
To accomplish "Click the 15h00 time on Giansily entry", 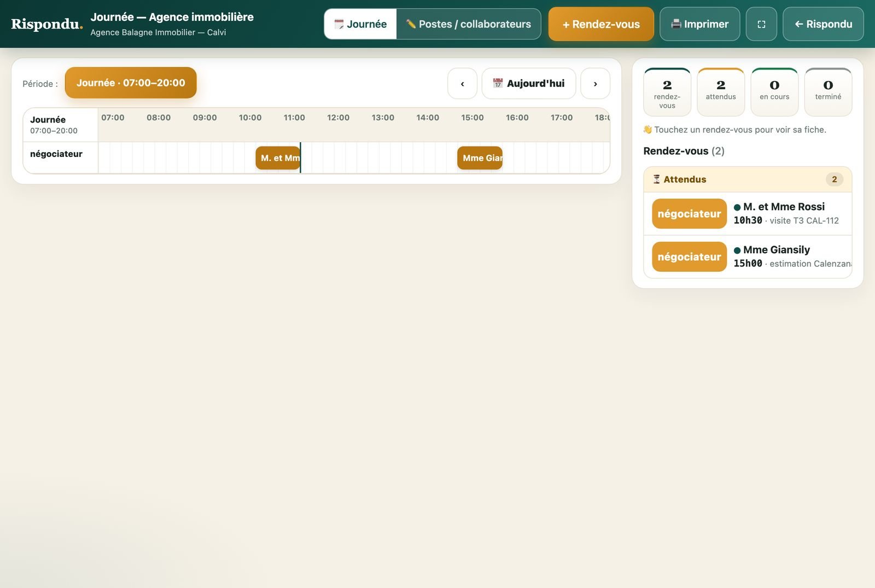I will [748, 264].
